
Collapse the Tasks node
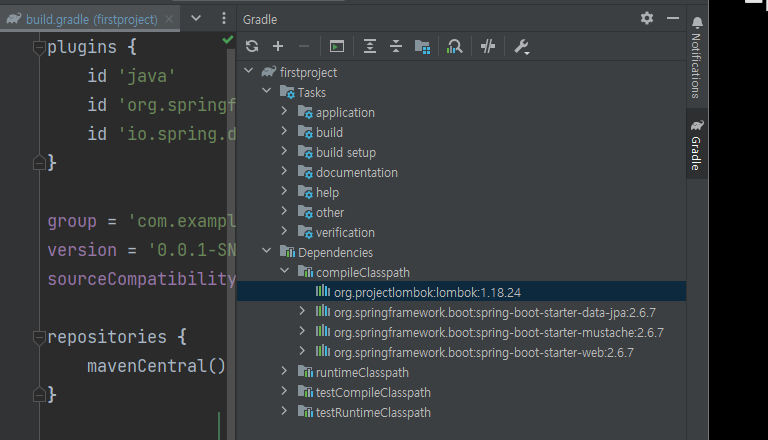point(266,91)
